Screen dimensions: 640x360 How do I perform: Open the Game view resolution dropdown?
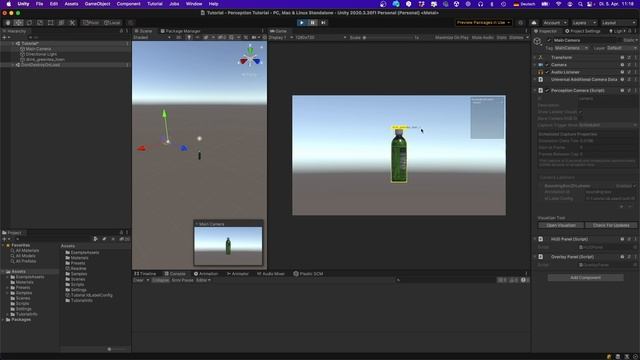[321, 38]
